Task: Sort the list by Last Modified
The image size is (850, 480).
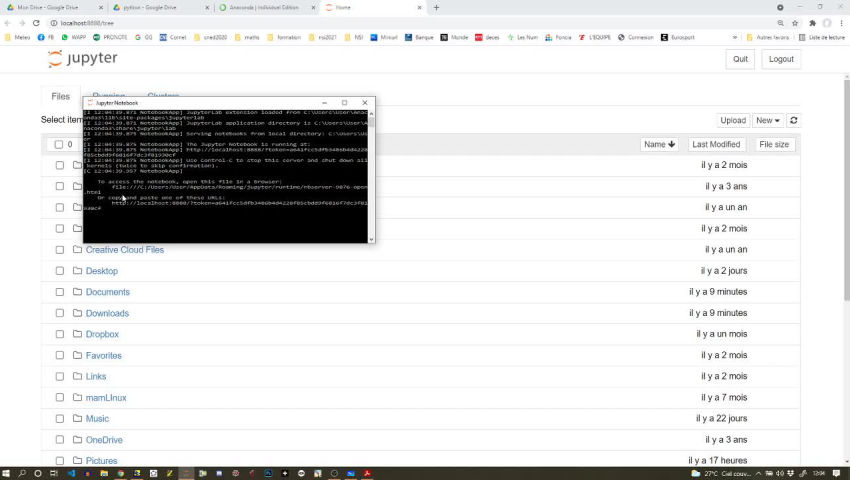Action: click(x=716, y=144)
